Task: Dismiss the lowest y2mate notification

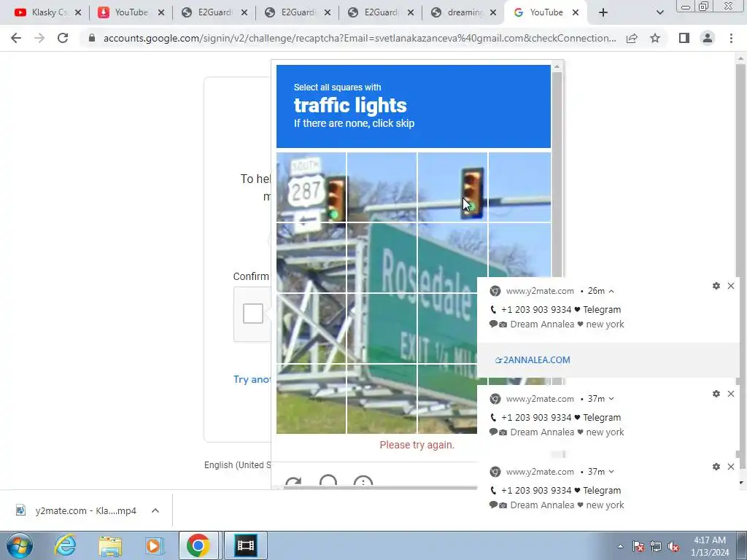Action: pos(731,467)
